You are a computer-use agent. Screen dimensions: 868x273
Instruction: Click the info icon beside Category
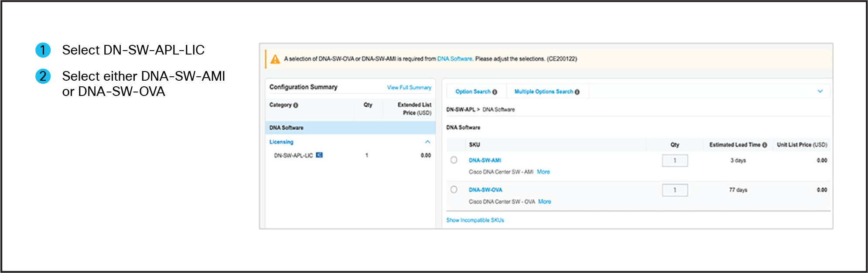pyautogui.click(x=296, y=105)
